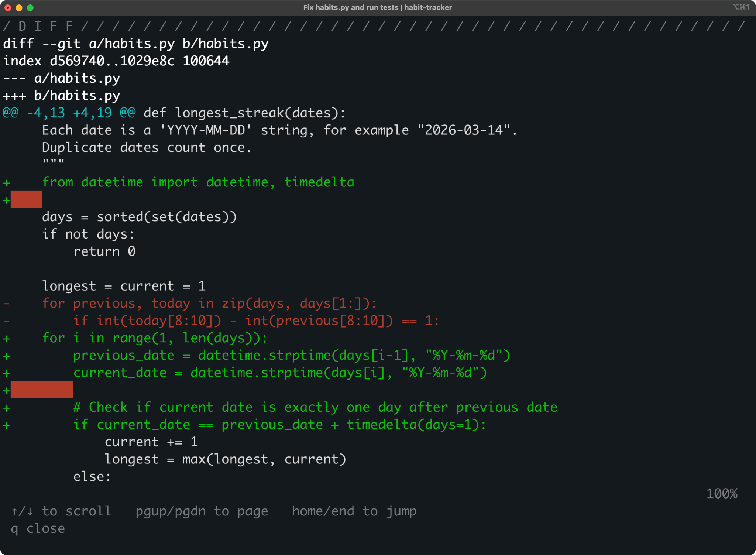Click the removed line 'for previous, today in zip'

[209, 304]
